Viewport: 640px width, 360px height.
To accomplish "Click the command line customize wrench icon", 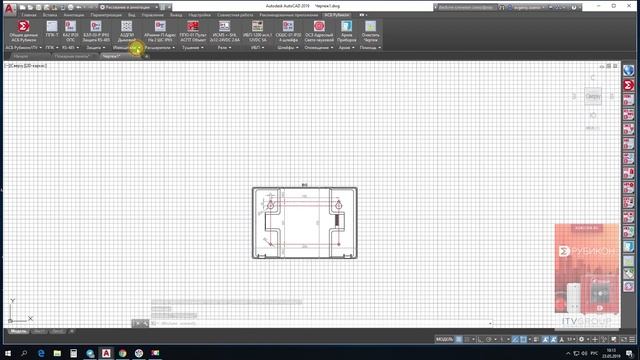I will [145, 324].
